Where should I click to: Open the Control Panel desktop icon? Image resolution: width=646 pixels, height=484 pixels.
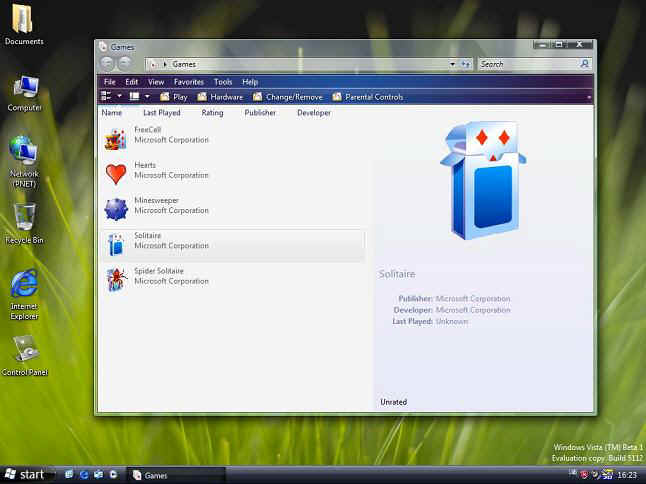(25, 350)
